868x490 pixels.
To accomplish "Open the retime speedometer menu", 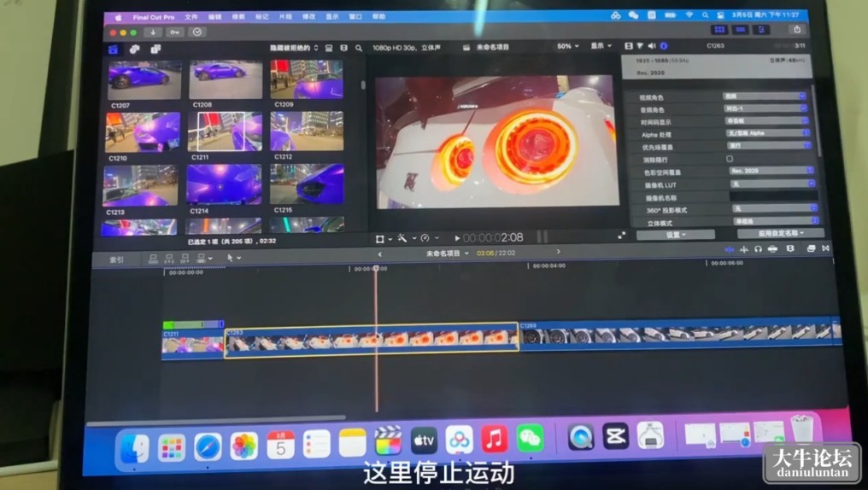I will (429, 238).
